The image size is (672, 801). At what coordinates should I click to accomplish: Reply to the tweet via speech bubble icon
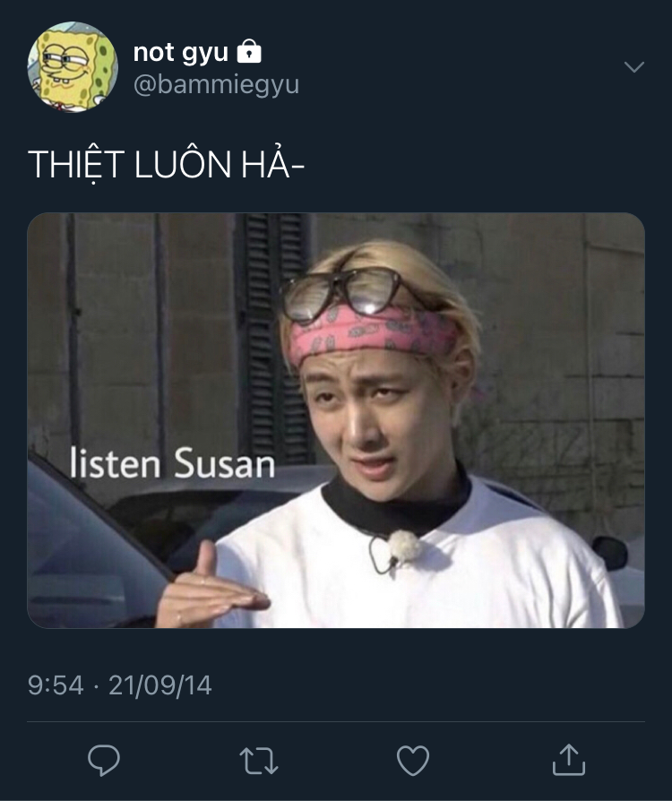click(x=104, y=760)
